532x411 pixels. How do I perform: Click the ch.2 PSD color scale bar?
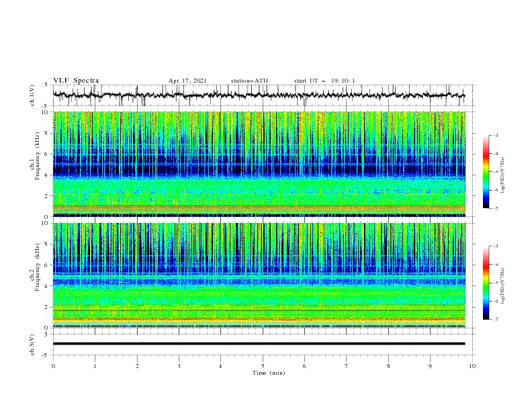tap(486, 283)
